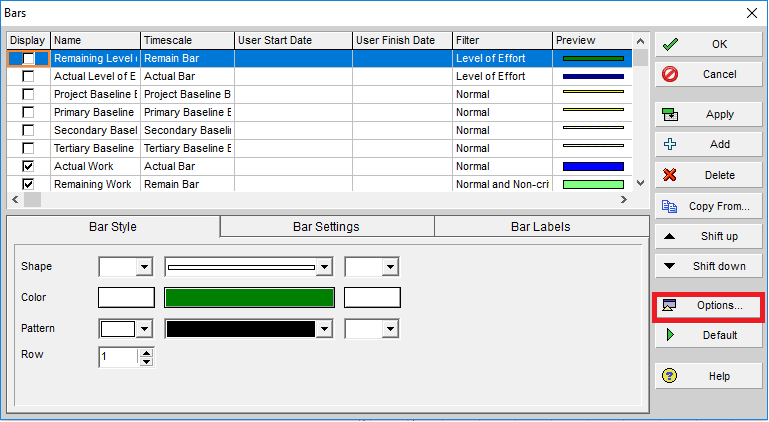The width and height of the screenshot is (769, 422).
Task: Click the Project Baseline row's preview bar
Action: [593, 92]
